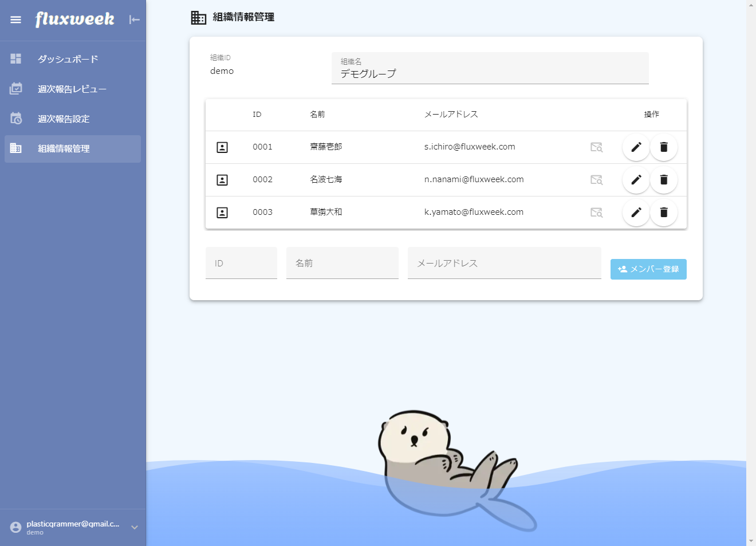Image resolution: width=756 pixels, height=546 pixels.
Task: Click the ID cell 0001
Action: (263, 147)
